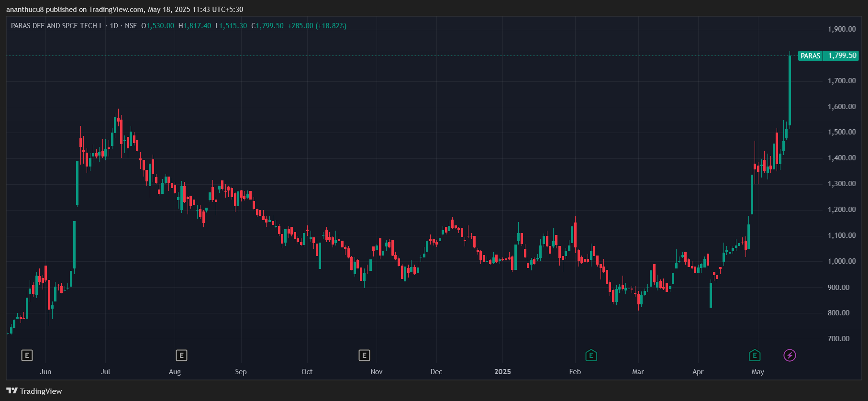Click the green PARAS symbol tag

[810, 56]
